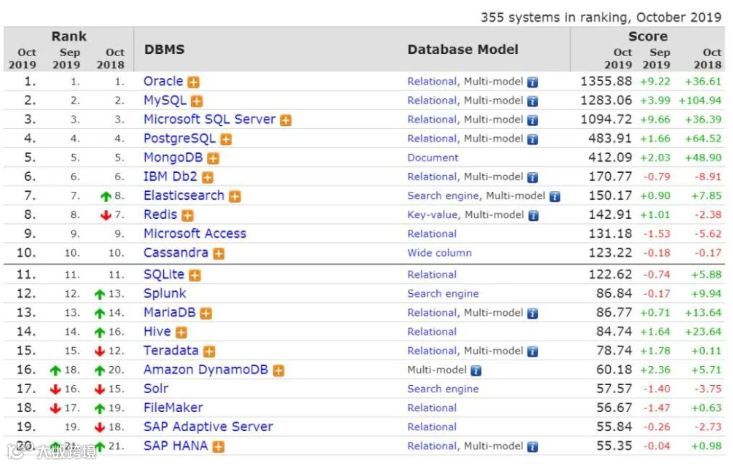The height and width of the screenshot is (466, 733).
Task: Click the info icon in Oracle's Multi-model row
Action: [x=533, y=82]
